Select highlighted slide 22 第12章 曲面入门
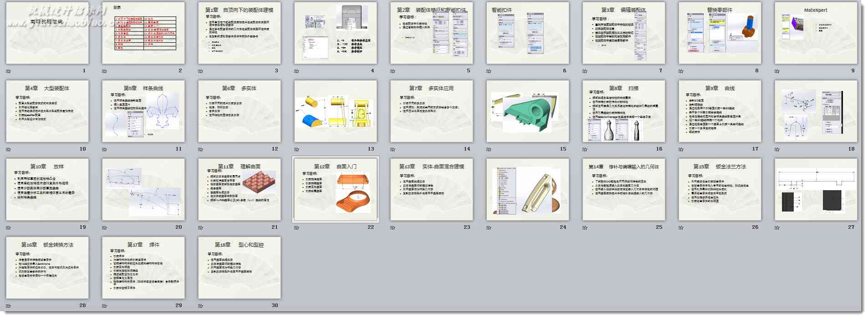868x318 pixels. point(335,189)
